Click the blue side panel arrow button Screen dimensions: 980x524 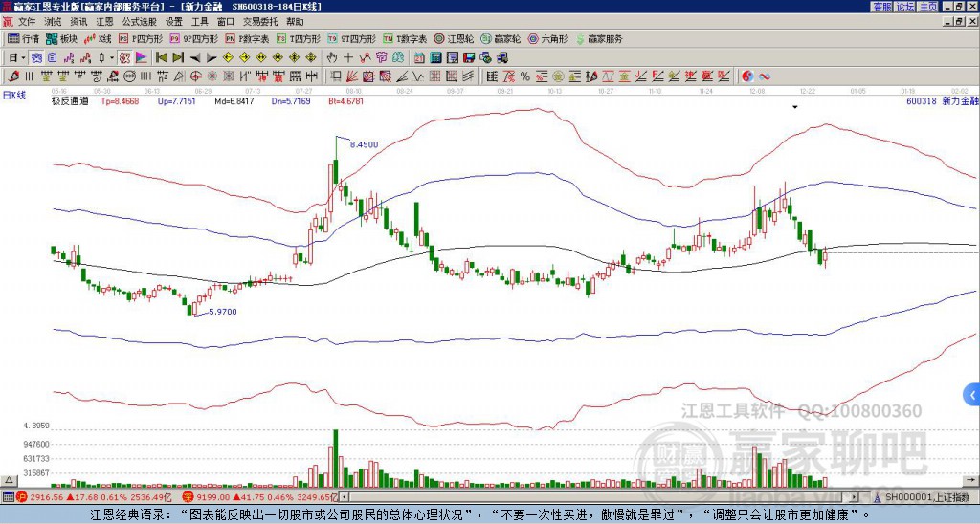point(972,395)
